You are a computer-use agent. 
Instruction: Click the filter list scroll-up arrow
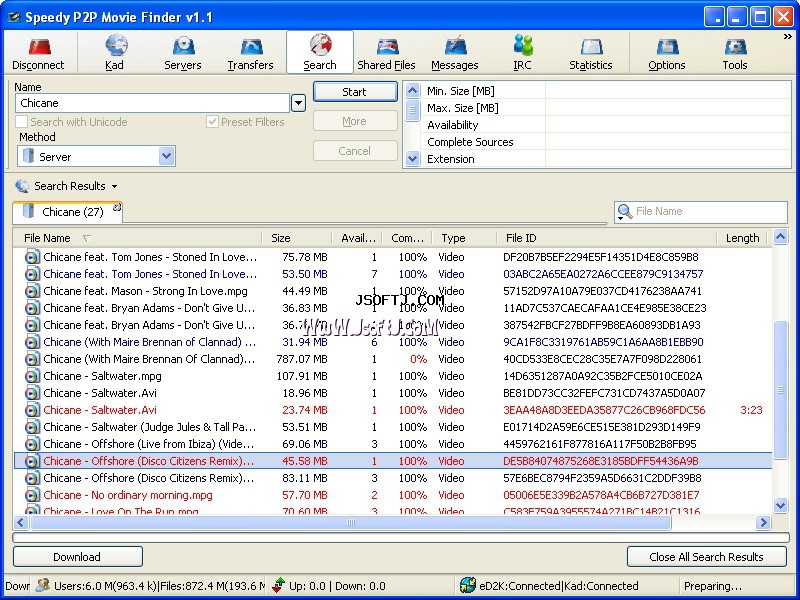[x=412, y=91]
